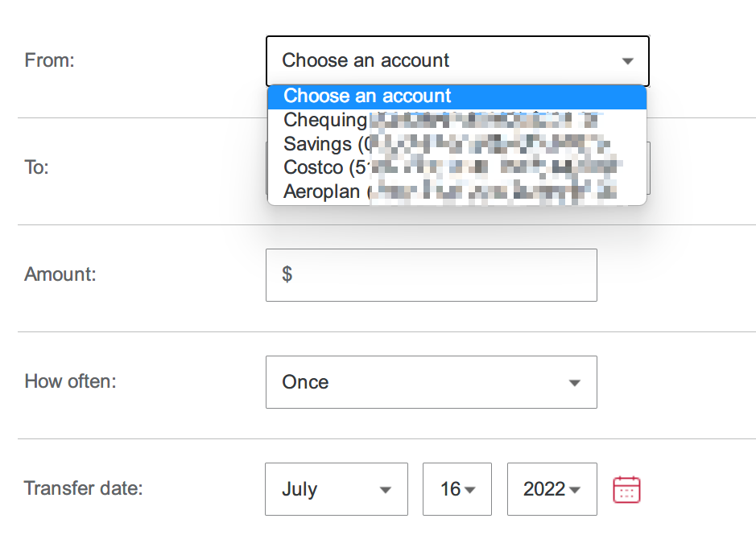
Task: Click the "How often:" label
Action: (x=71, y=381)
